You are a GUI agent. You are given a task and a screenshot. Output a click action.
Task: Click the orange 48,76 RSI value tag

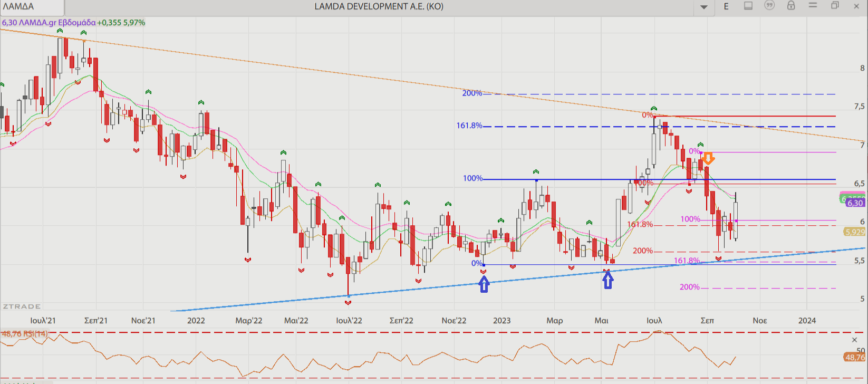pos(854,357)
